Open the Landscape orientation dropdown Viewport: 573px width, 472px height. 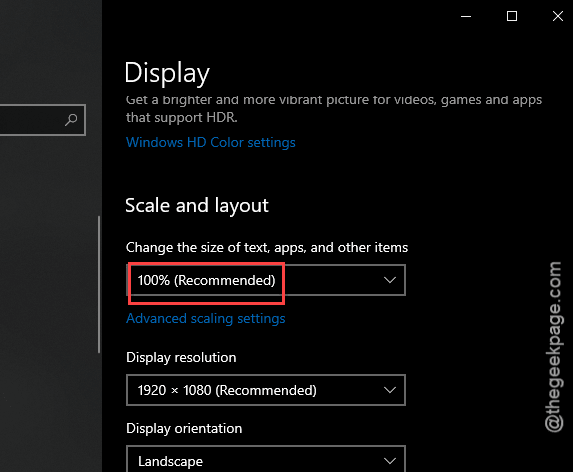(x=266, y=459)
